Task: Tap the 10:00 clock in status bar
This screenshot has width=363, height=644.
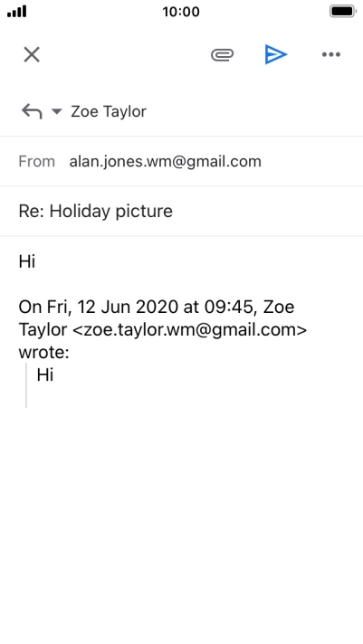Action: [181, 12]
